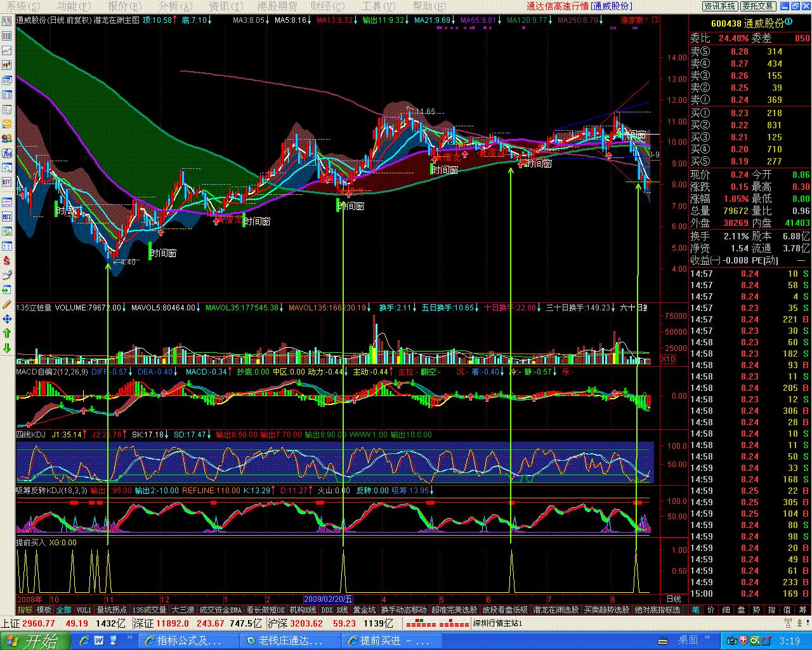Select the f(x) formula icon
The image size is (812, 650).
(x=7, y=153)
